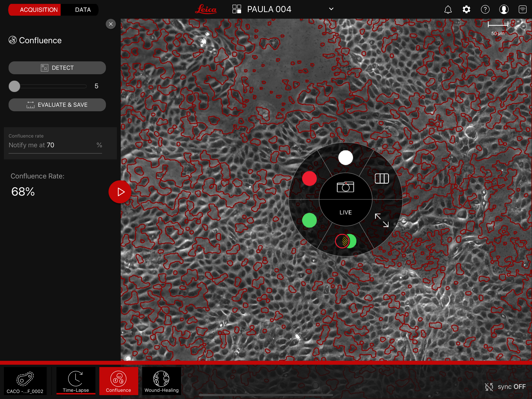
Task: Click the detection sensitivity slider handle
Action: tap(14, 86)
